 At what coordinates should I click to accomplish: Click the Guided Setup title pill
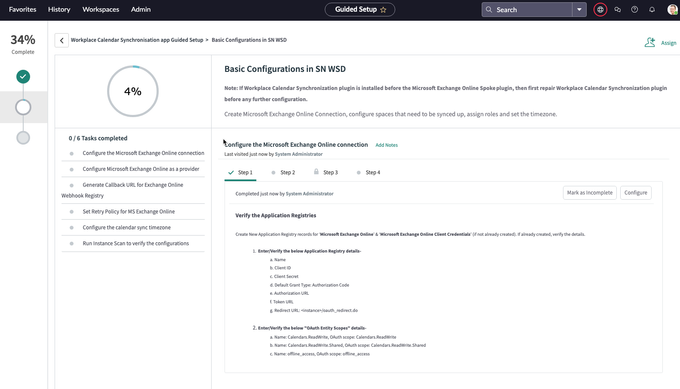pyautogui.click(x=360, y=10)
